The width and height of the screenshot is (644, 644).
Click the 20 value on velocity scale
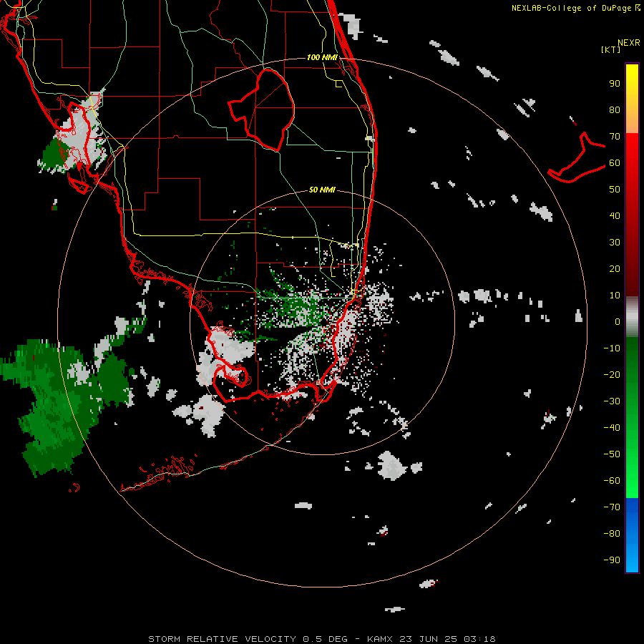(x=615, y=269)
